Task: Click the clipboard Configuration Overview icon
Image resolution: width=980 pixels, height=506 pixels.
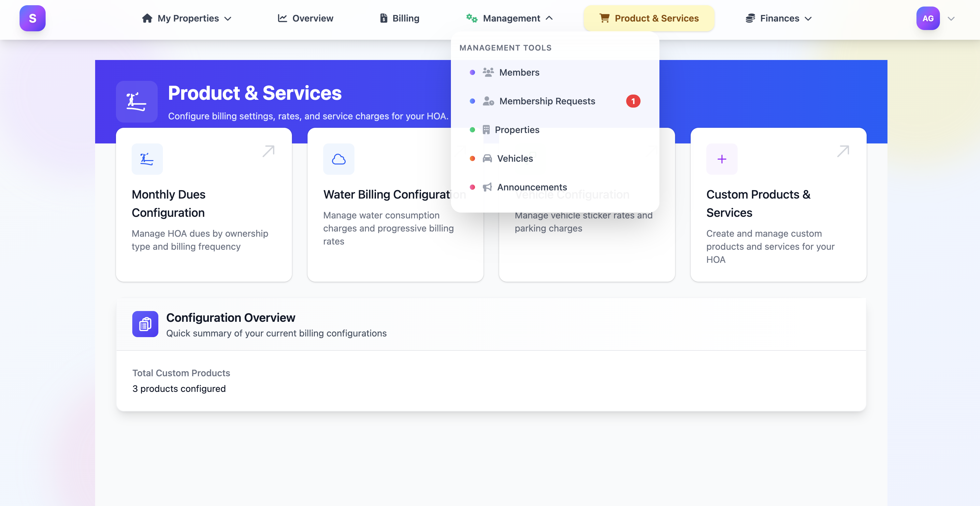Action: point(145,324)
